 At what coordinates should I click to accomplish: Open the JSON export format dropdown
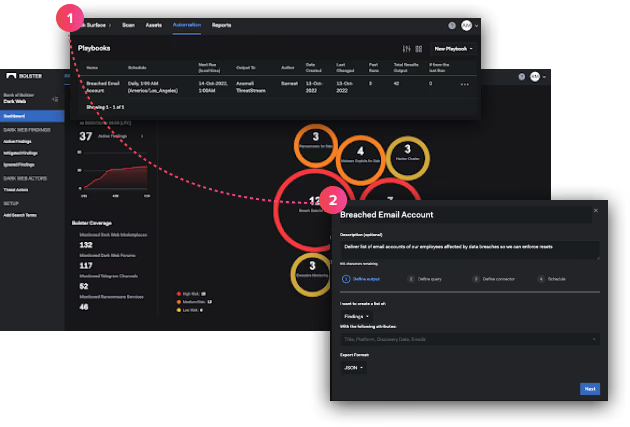[x=354, y=368]
